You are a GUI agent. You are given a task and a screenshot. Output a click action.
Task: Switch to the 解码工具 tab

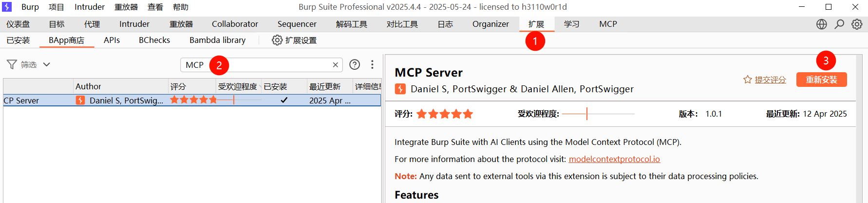tap(352, 24)
